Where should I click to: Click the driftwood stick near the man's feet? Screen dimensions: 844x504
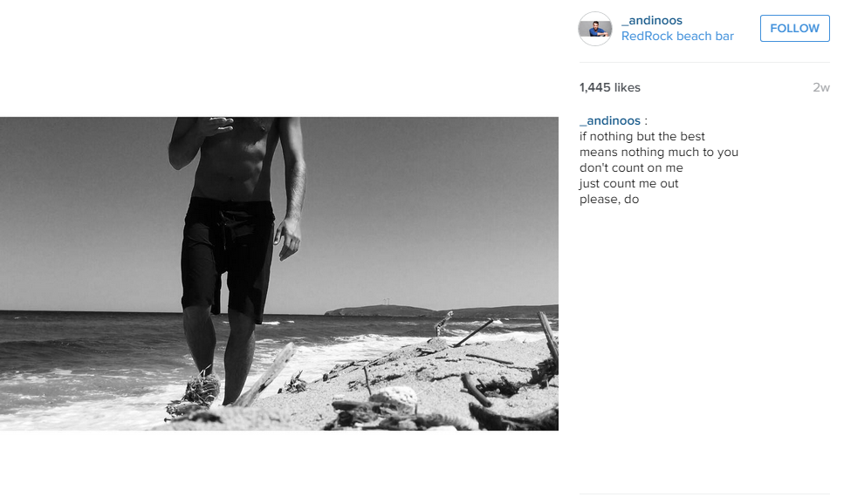[x=268, y=374]
